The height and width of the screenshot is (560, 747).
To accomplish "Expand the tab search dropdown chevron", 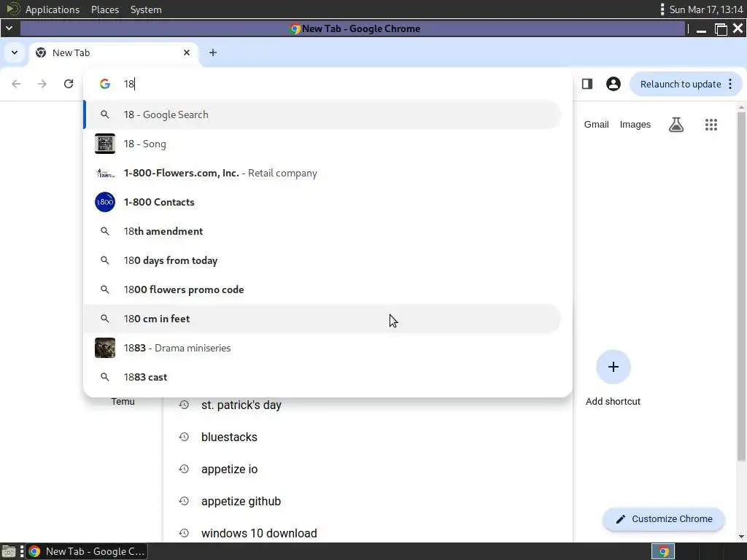I will point(15,52).
